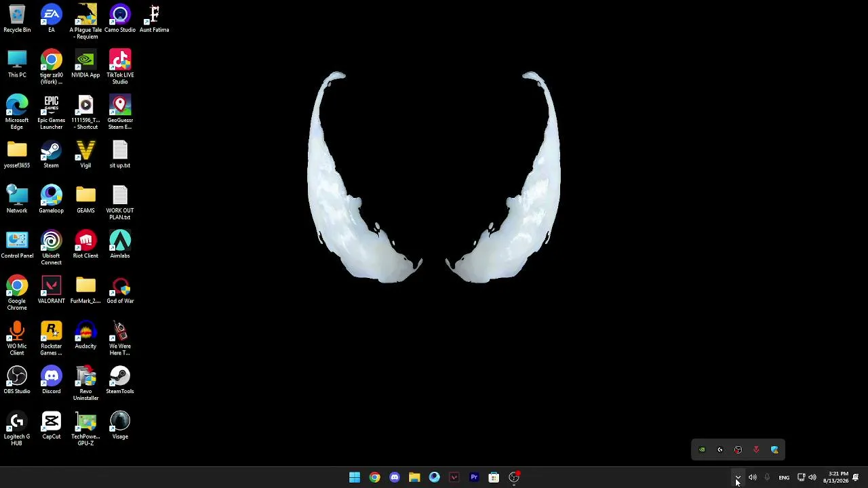This screenshot has height=488, width=868.
Task: Select the Rockstar Games Launcher shortcut
Action: coord(51,338)
